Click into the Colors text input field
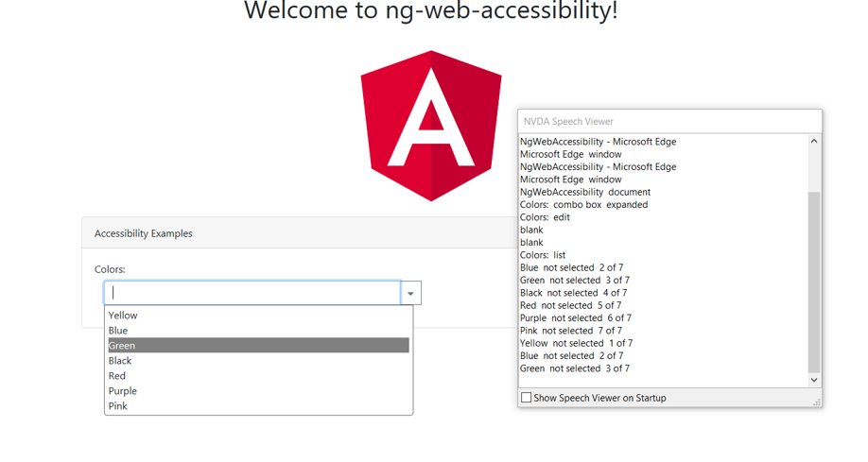 (x=252, y=293)
